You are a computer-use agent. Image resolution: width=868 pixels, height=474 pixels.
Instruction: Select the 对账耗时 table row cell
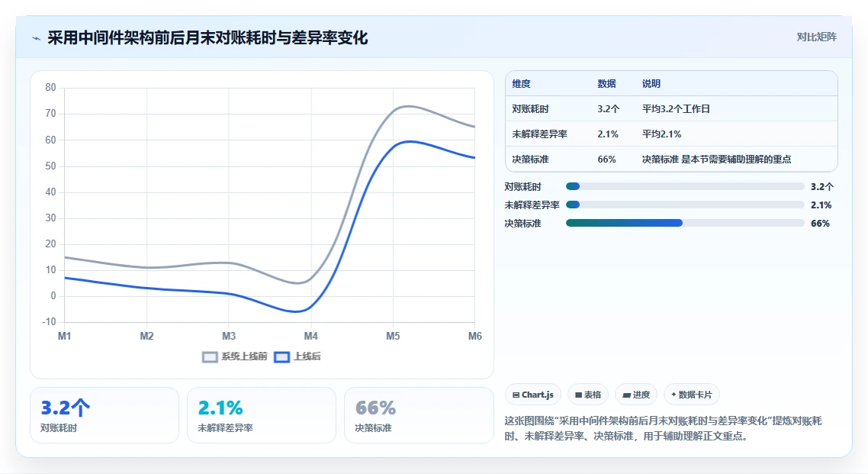click(530, 109)
